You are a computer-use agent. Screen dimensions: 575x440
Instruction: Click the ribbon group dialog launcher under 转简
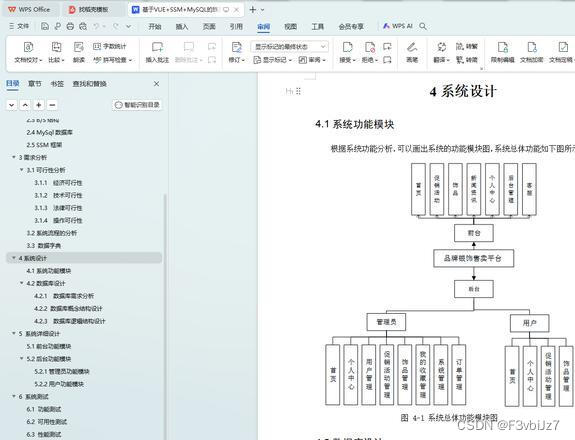[x=481, y=68]
